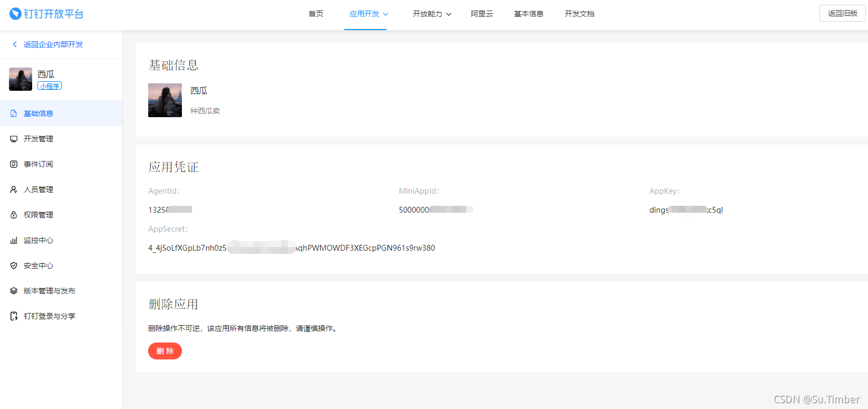The image size is (868, 409).
Task: Click the AppKey value starting ding
Action: tap(686, 210)
